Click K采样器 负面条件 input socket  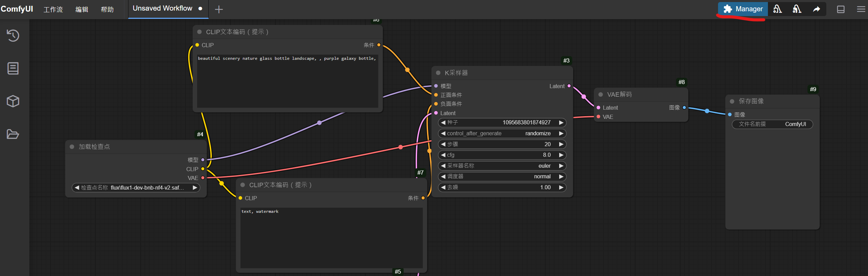coord(436,104)
